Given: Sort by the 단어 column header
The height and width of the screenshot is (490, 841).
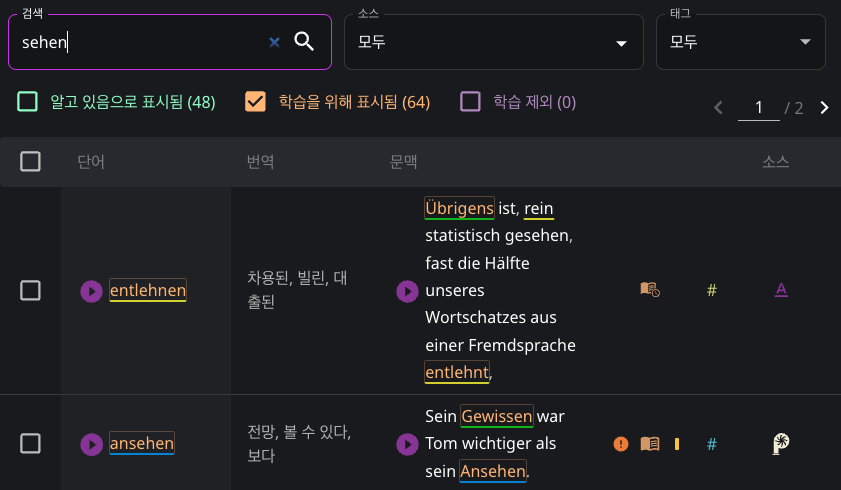Looking at the screenshot, I should (91, 161).
